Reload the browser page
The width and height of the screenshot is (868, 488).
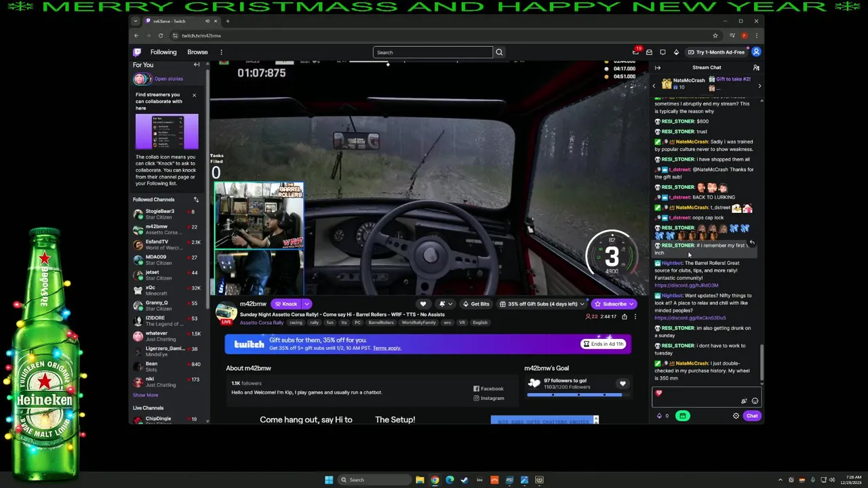click(161, 35)
